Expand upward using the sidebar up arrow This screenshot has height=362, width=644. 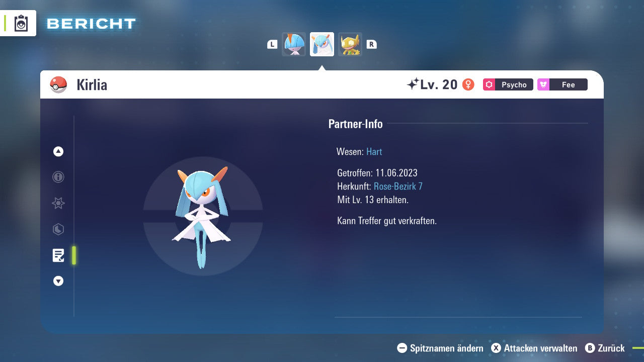point(58,151)
